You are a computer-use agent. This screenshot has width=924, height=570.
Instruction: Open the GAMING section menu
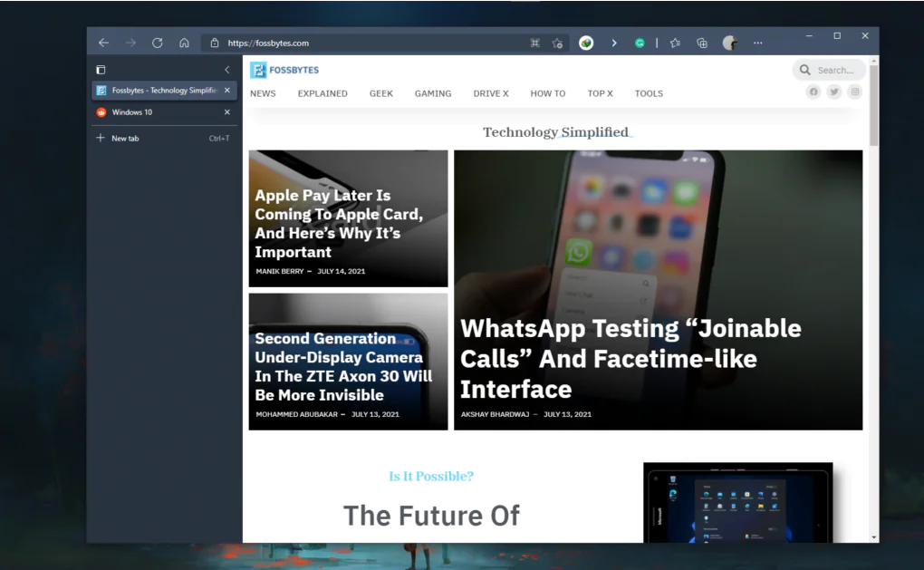click(433, 92)
